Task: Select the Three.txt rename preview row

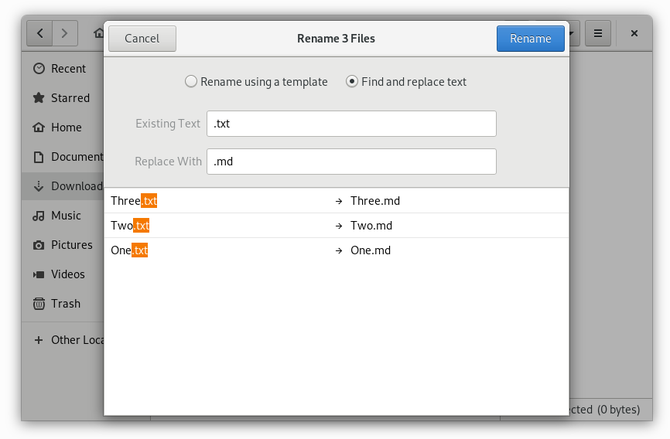Action: pos(336,201)
